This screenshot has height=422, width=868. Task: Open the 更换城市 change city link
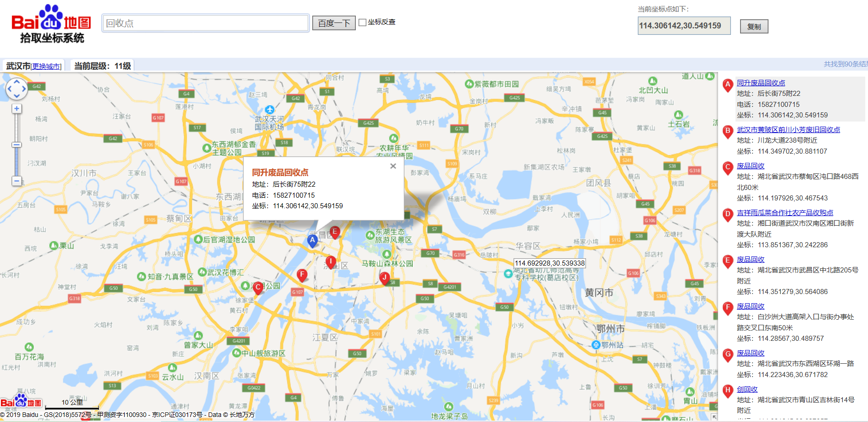tap(46, 67)
